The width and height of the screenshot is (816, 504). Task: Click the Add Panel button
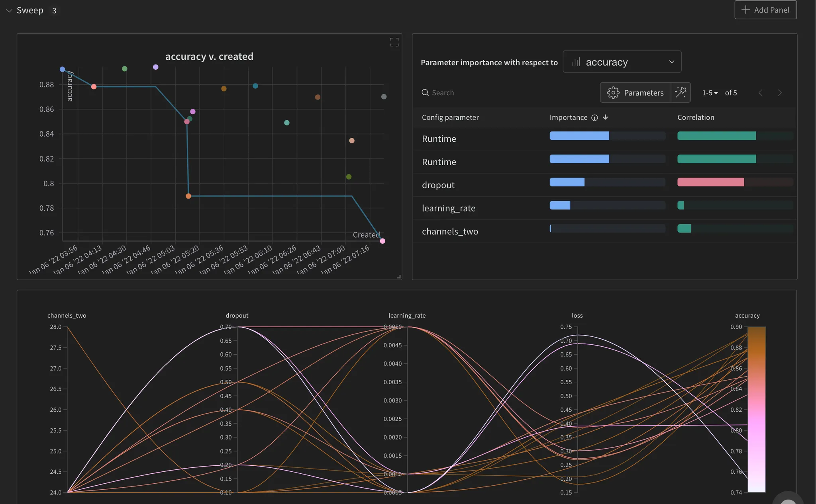pyautogui.click(x=765, y=10)
